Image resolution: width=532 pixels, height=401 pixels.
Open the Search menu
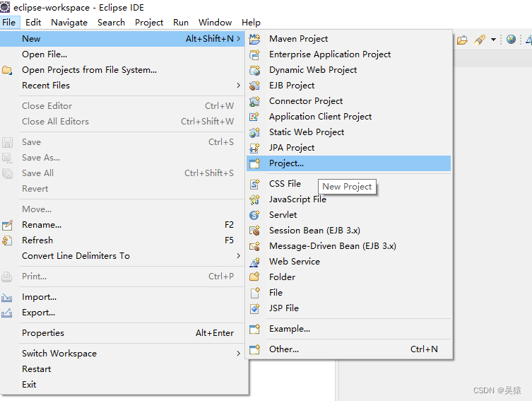point(112,23)
